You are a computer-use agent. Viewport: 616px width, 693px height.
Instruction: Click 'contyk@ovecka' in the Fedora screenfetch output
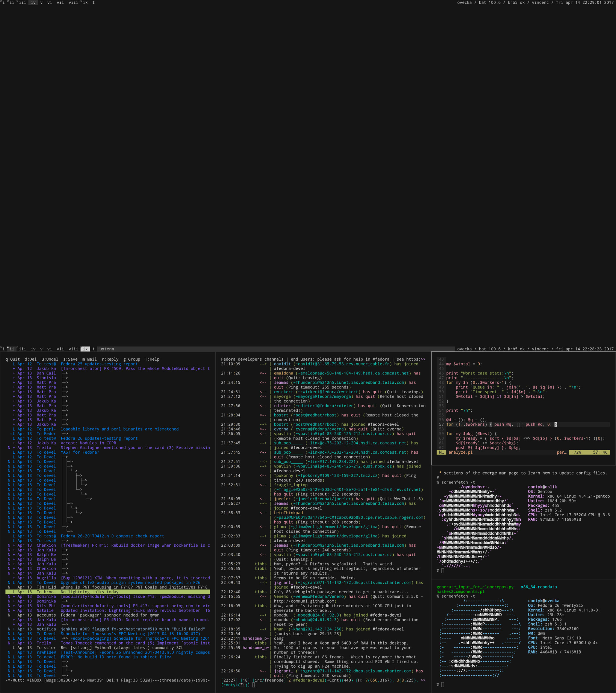pyautogui.click(x=543, y=601)
